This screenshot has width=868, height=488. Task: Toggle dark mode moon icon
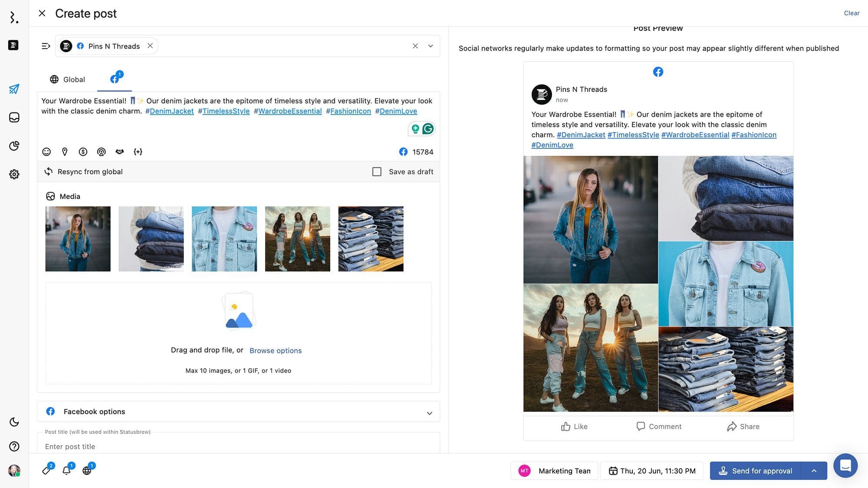click(x=14, y=422)
